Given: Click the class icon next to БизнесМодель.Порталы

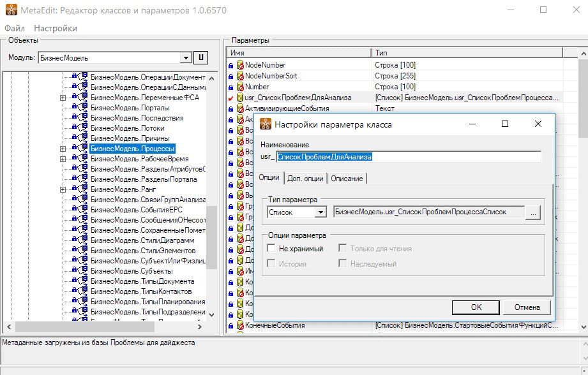Looking at the screenshot, I should click(x=82, y=108).
